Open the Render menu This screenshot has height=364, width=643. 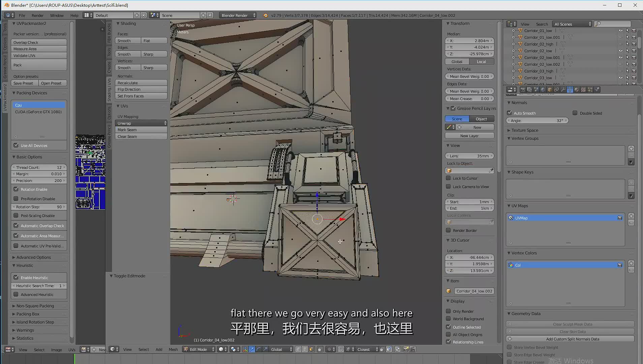[37, 15]
